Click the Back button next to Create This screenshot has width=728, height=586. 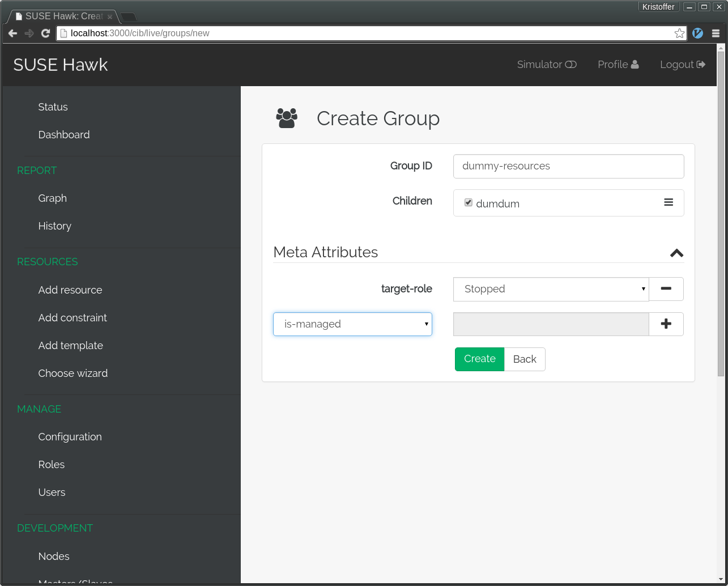pos(524,359)
